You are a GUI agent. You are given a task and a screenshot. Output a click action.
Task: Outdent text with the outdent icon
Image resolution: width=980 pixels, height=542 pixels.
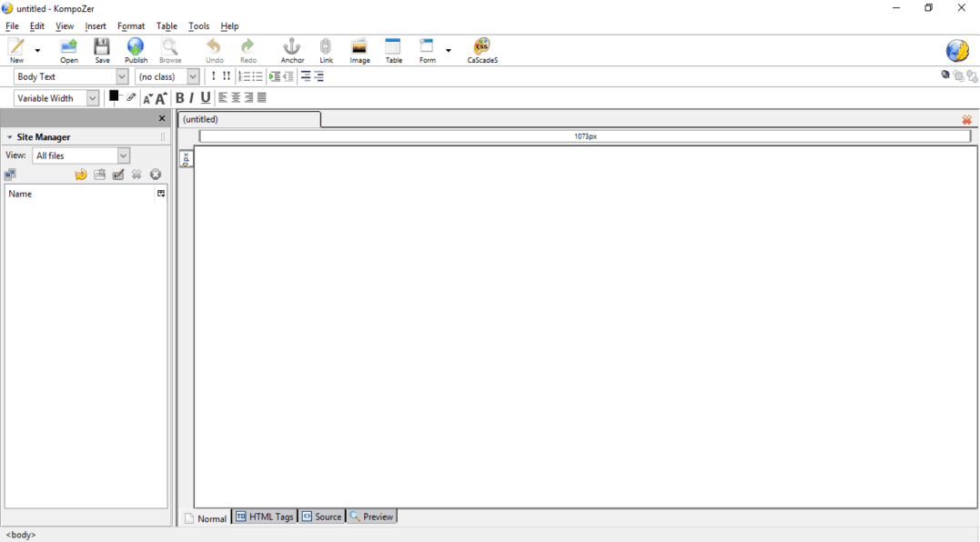[288, 76]
